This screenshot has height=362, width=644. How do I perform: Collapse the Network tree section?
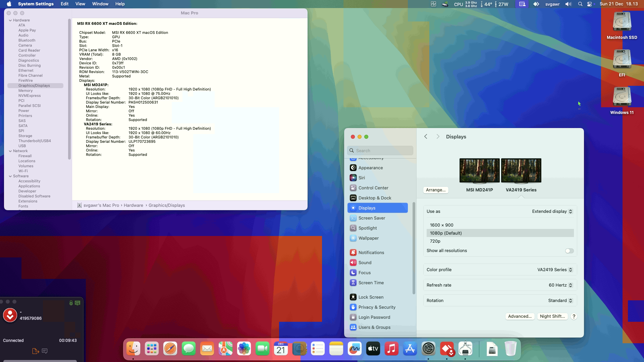click(x=10, y=151)
